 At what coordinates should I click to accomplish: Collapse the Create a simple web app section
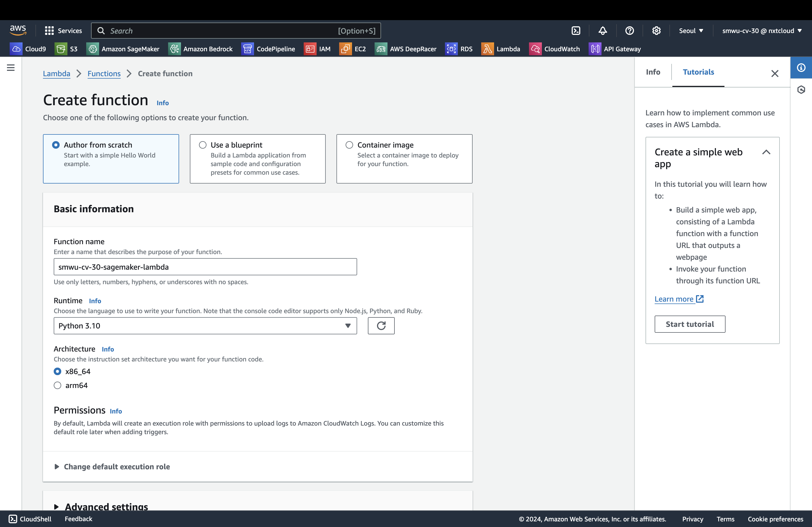766,152
